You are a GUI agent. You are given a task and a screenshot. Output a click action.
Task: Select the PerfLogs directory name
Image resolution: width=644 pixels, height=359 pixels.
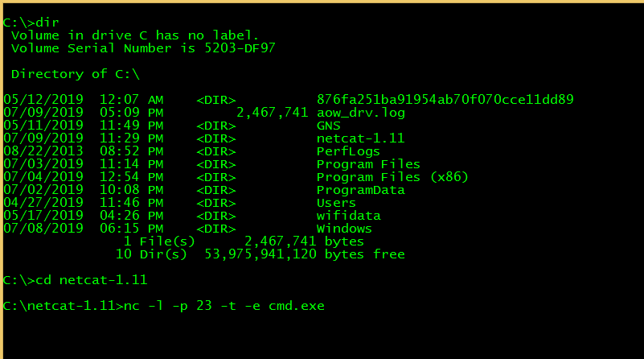(348, 151)
